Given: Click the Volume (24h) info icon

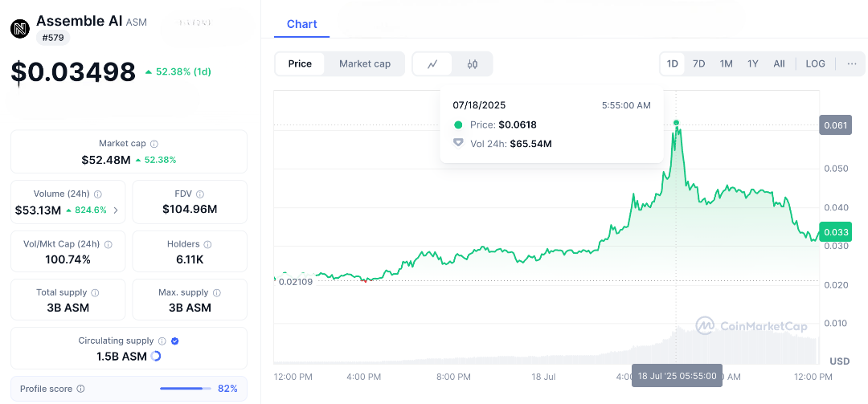Looking at the screenshot, I should click(98, 194).
